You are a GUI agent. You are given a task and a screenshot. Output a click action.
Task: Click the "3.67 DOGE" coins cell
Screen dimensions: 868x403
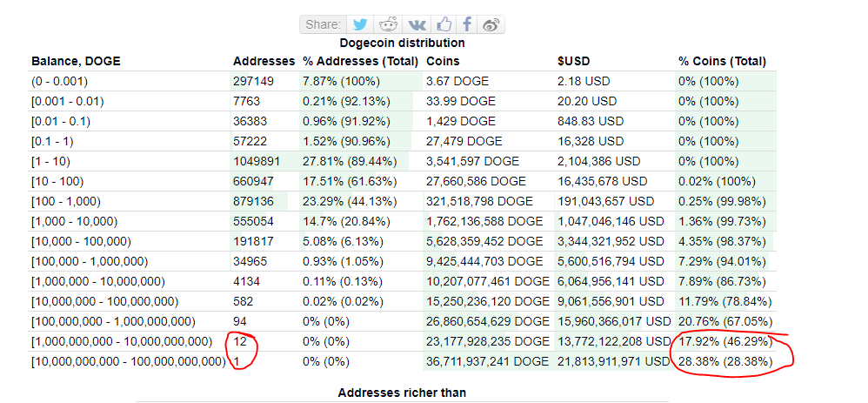pyautogui.click(x=457, y=82)
